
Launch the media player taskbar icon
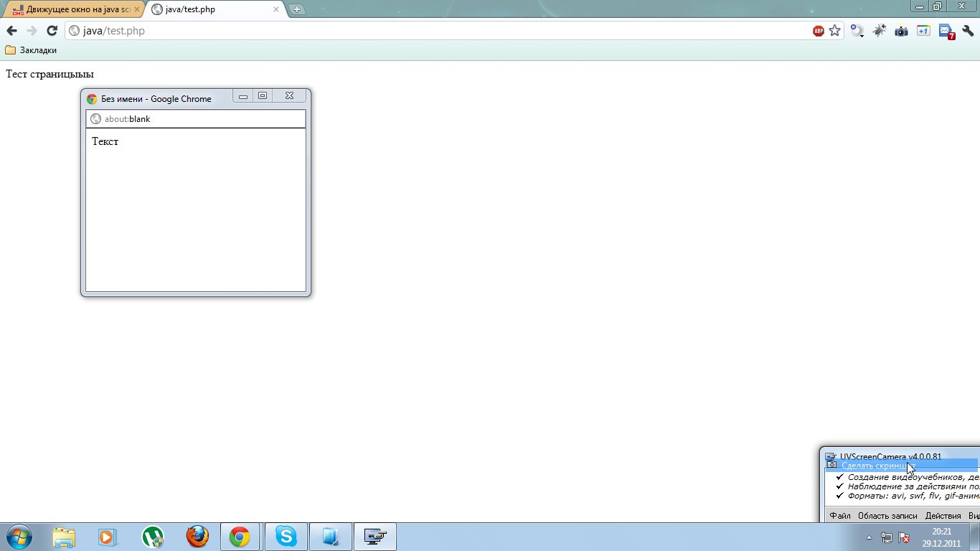[x=108, y=537]
